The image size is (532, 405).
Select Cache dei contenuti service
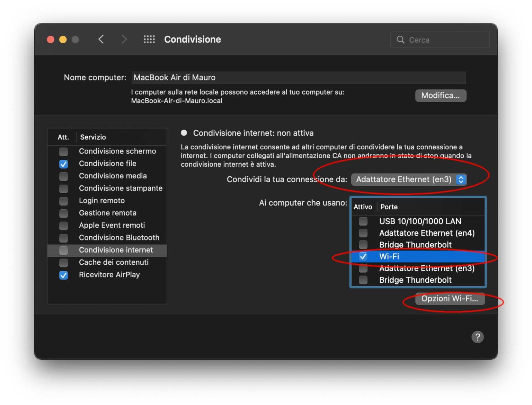click(114, 263)
